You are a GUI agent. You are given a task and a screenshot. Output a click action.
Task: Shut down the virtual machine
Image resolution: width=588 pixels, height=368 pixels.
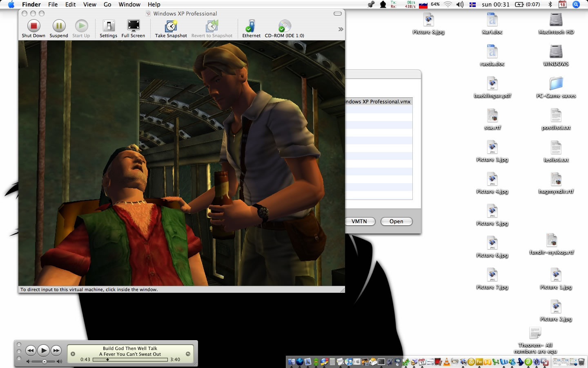(33, 29)
